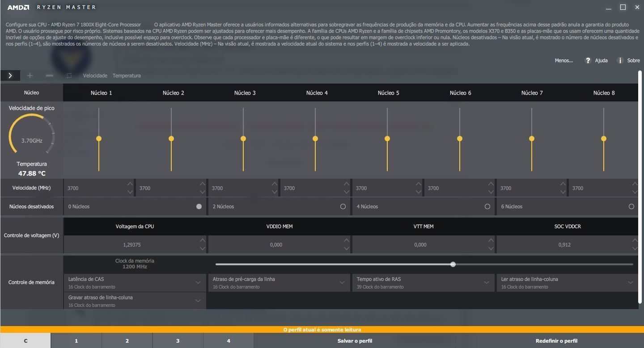Increase VDDIO MEM with up arrow
This screenshot has width=644, height=348.
[x=347, y=240]
